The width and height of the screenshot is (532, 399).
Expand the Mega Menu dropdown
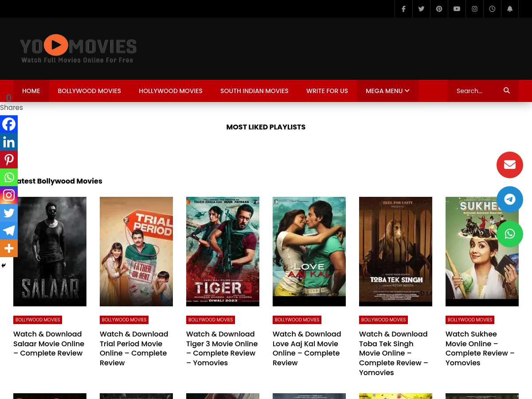(x=387, y=91)
